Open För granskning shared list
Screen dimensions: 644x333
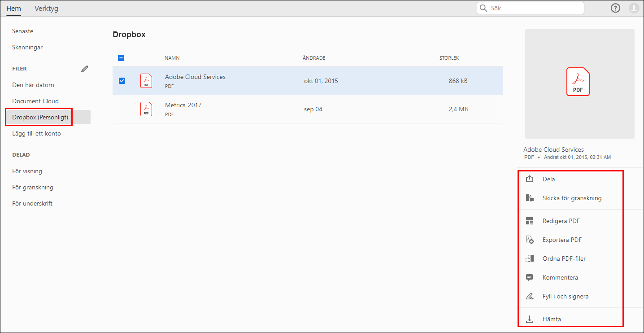[33, 187]
